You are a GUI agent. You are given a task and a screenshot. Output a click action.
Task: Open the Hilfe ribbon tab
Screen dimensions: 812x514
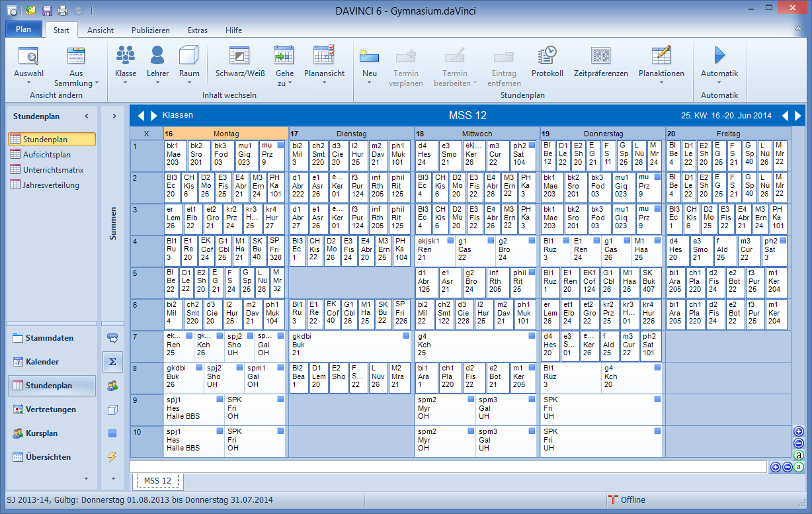click(x=233, y=30)
